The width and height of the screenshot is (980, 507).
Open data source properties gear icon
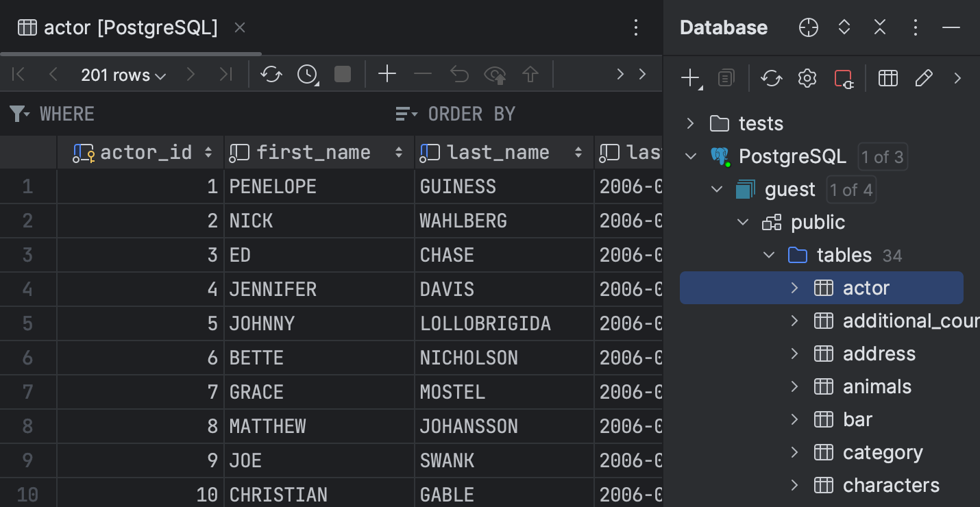click(x=807, y=78)
